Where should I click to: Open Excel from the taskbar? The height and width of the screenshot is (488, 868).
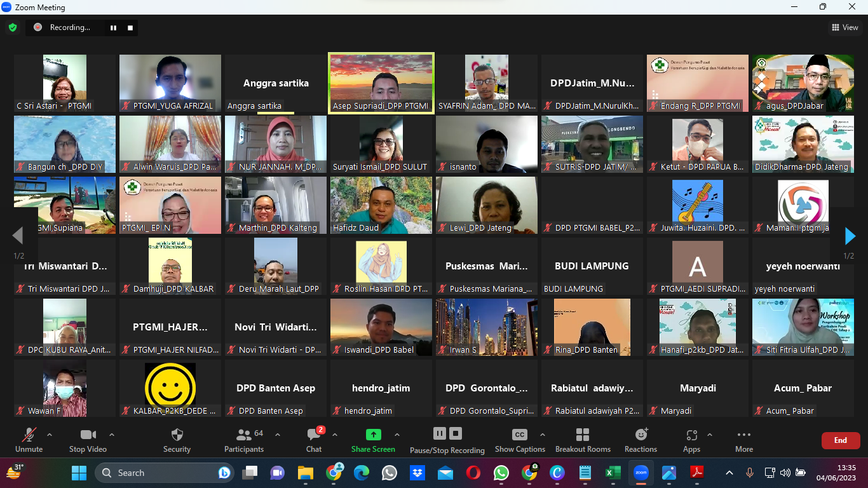(613, 473)
